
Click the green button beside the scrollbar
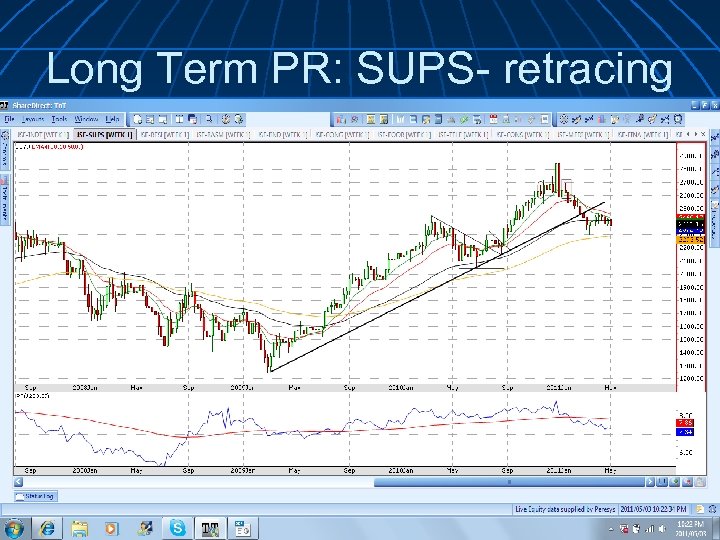[675, 482]
